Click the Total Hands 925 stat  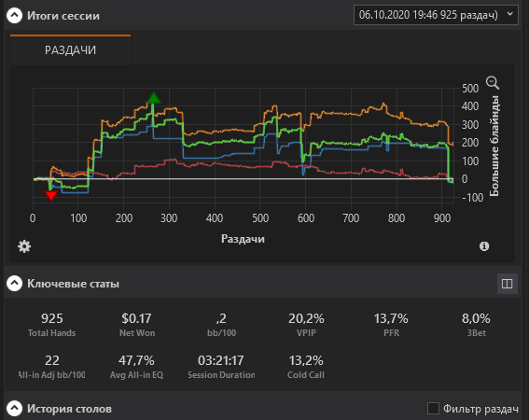tap(52, 325)
